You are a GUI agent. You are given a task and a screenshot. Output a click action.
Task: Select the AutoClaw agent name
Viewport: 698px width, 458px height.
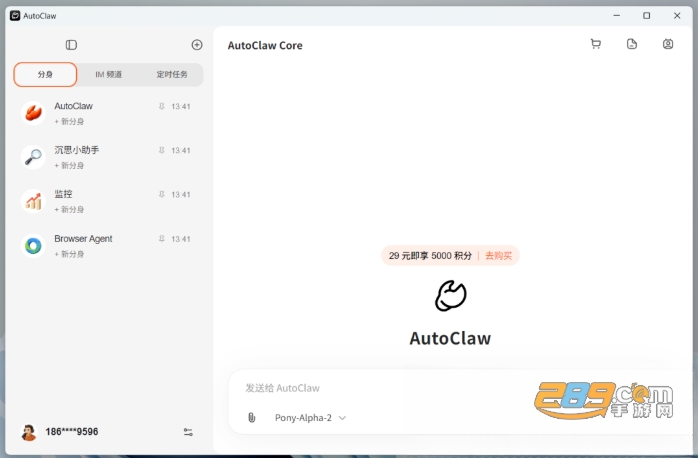pos(73,106)
